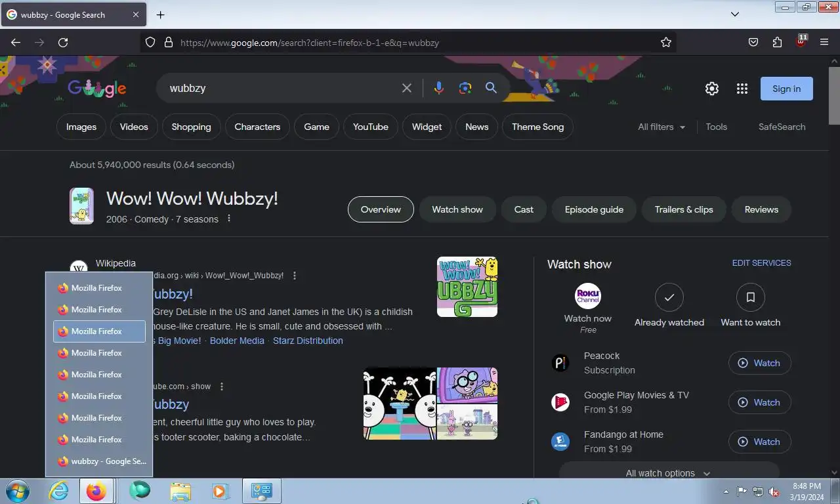Open the Windows Start button
840x504 pixels.
[x=17, y=491]
